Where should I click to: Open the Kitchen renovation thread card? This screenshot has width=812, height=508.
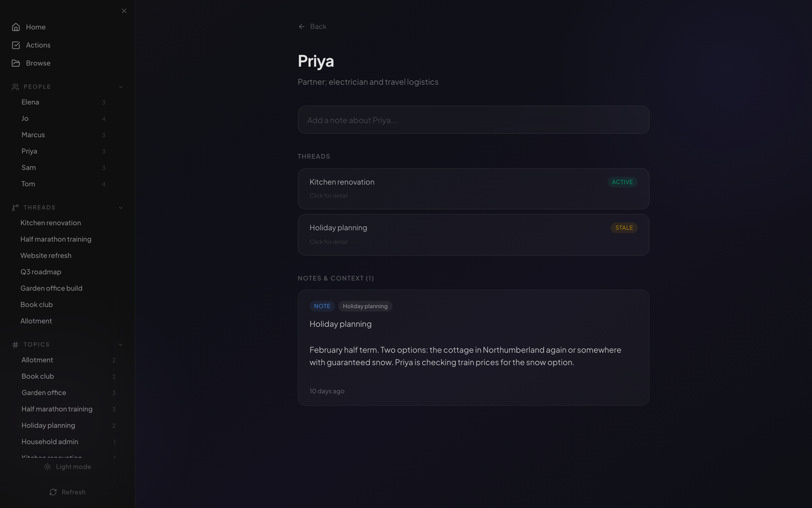tap(473, 189)
